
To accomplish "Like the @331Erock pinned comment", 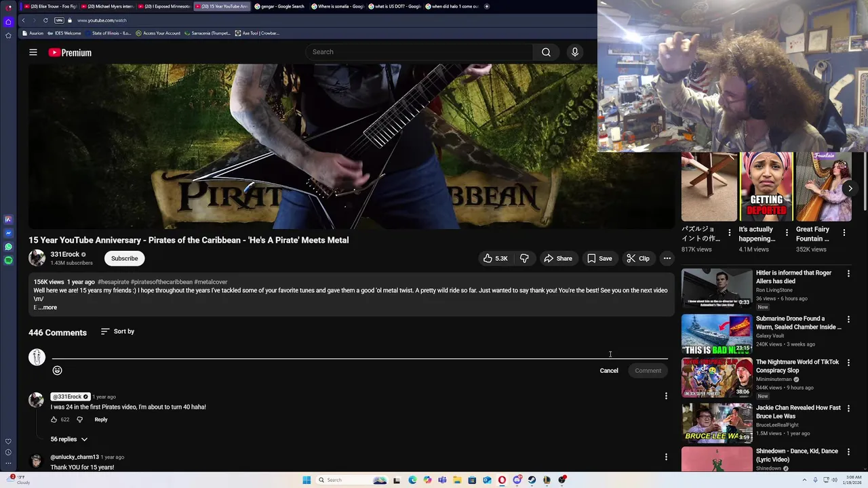I will point(54,420).
